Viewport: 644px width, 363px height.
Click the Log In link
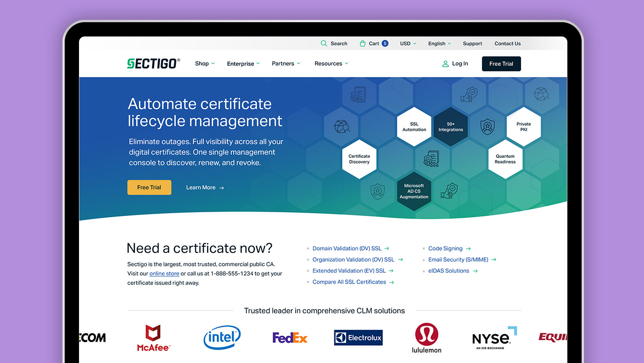[460, 64]
